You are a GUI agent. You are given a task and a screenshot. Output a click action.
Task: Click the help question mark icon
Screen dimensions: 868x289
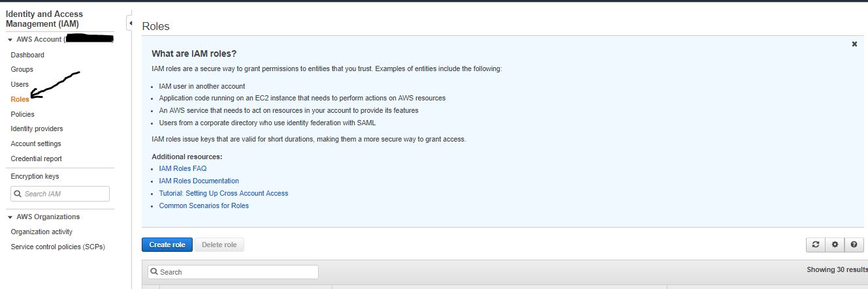[854, 245]
